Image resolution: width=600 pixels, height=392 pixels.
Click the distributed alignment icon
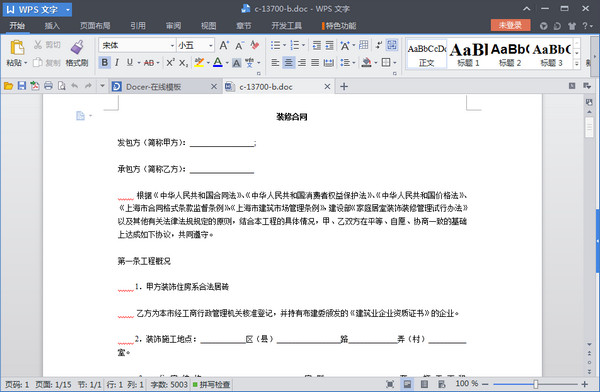click(x=328, y=62)
